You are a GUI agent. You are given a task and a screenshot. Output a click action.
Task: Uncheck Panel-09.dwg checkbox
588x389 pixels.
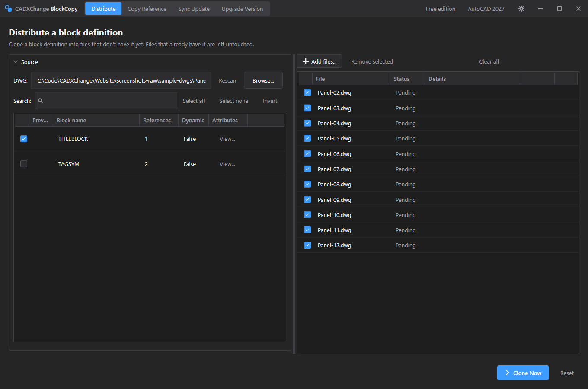[307, 200]
